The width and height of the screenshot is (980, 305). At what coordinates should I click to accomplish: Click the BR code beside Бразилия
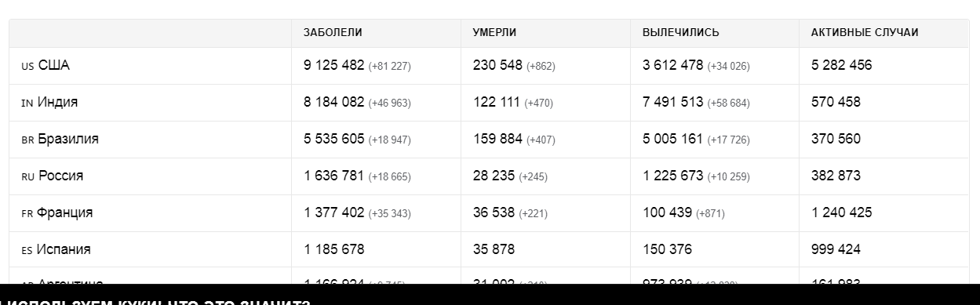[x=27, y=140]
